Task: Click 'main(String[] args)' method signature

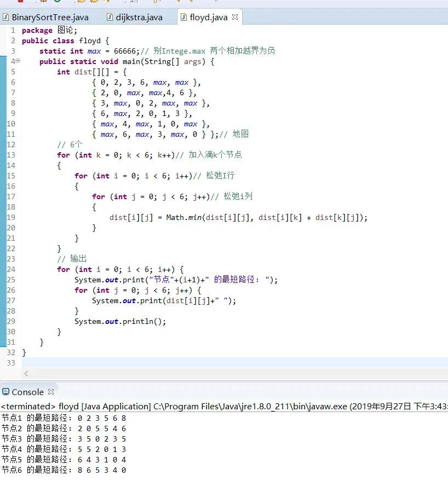Action: [164, 61]
